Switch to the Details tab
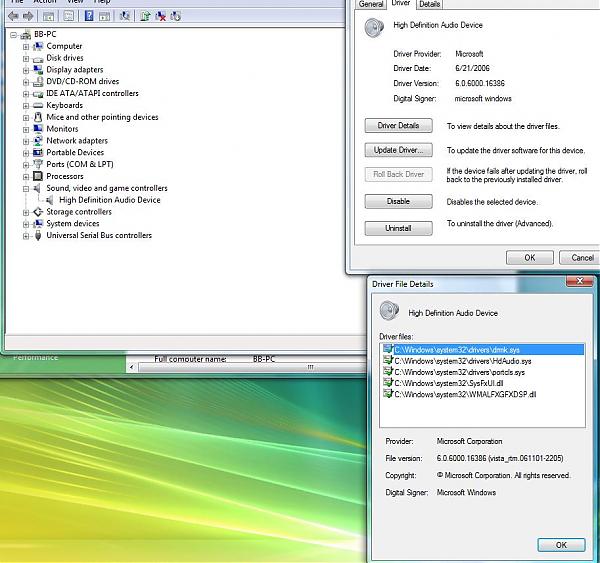600x563 pixels. 429,4
